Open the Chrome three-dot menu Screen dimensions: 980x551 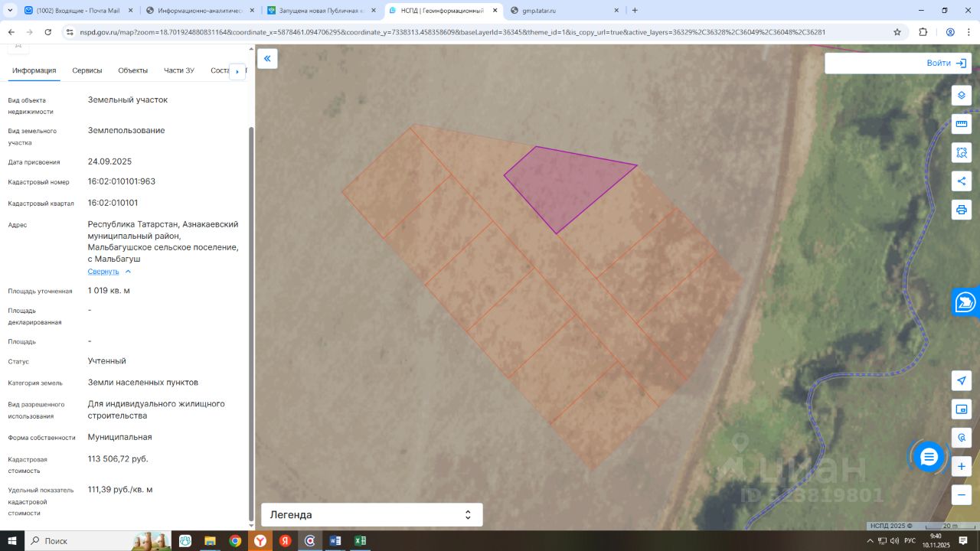(x=969, y=32)
